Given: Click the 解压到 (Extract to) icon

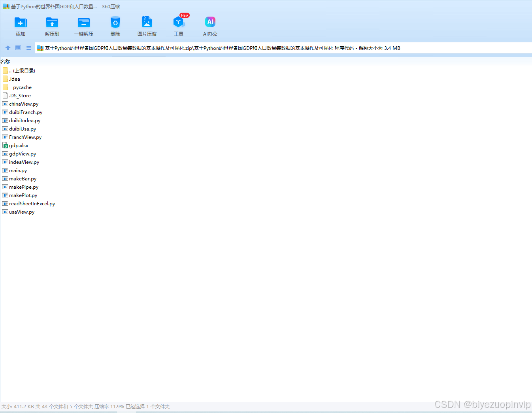Looking at the screenshot, I should (52, 23).
